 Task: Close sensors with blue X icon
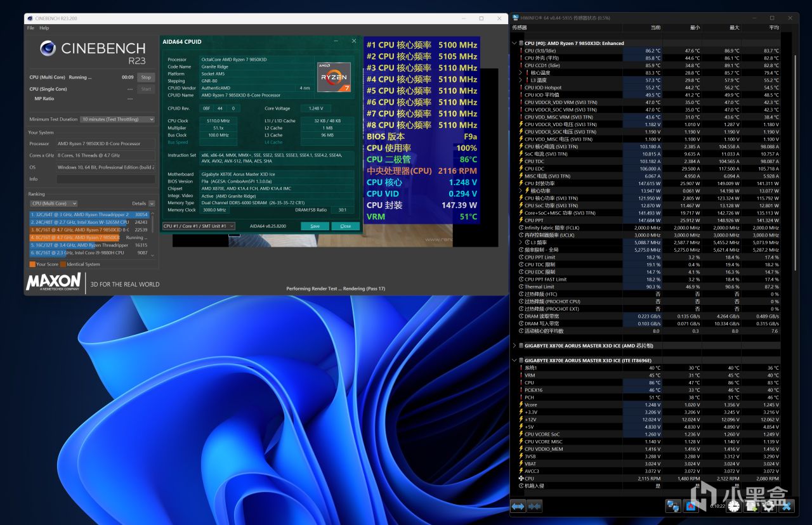click(x=787, y=506)
